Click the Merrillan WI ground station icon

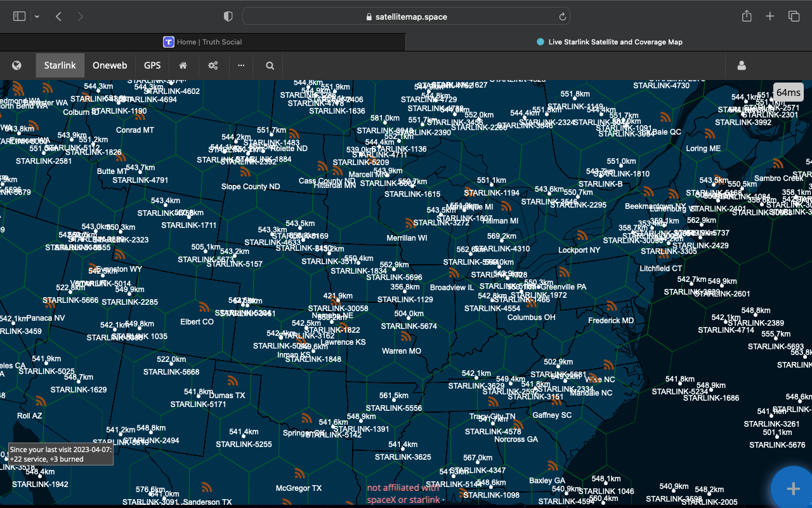pos(410,224)
